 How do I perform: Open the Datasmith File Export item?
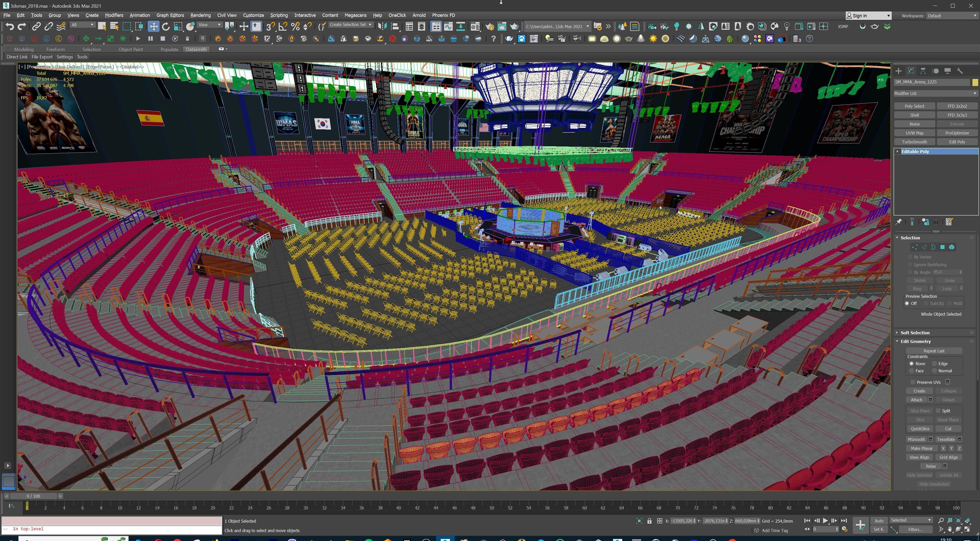[42, 57]
